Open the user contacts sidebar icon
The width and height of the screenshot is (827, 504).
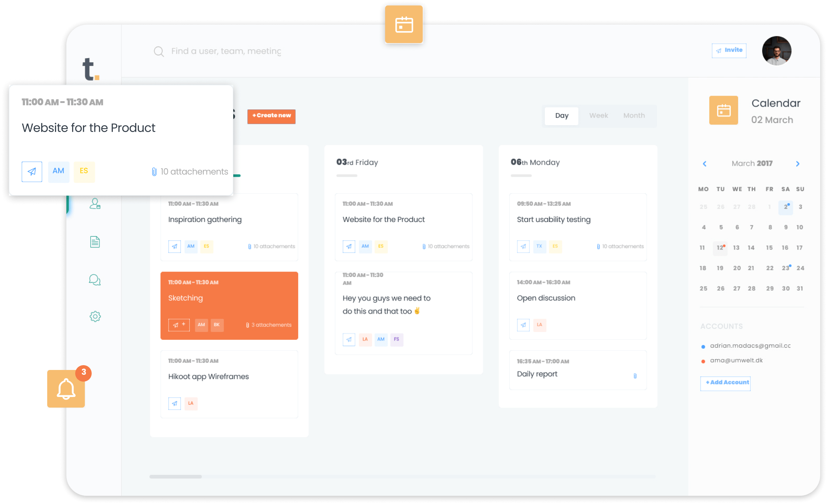pyautogui.click(x=95, y=204)
